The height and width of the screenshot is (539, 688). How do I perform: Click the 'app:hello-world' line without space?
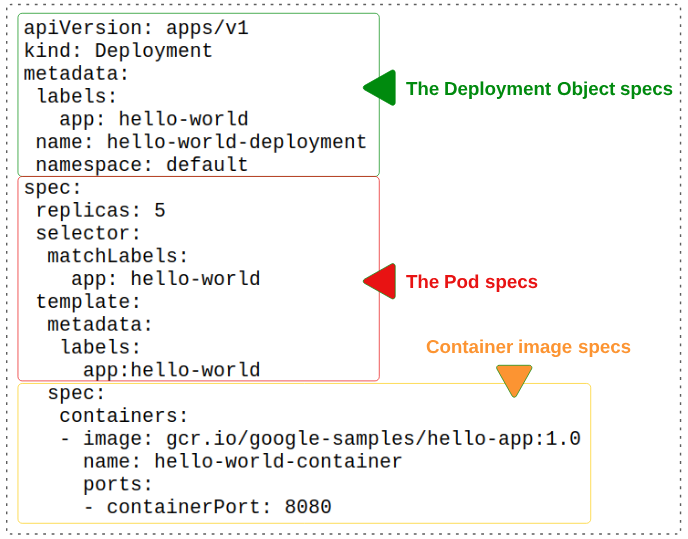pyautogui.click(x=171, y=370)
